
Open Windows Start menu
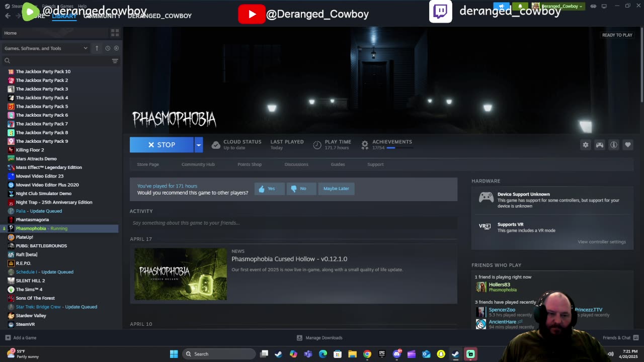[174, 354]
